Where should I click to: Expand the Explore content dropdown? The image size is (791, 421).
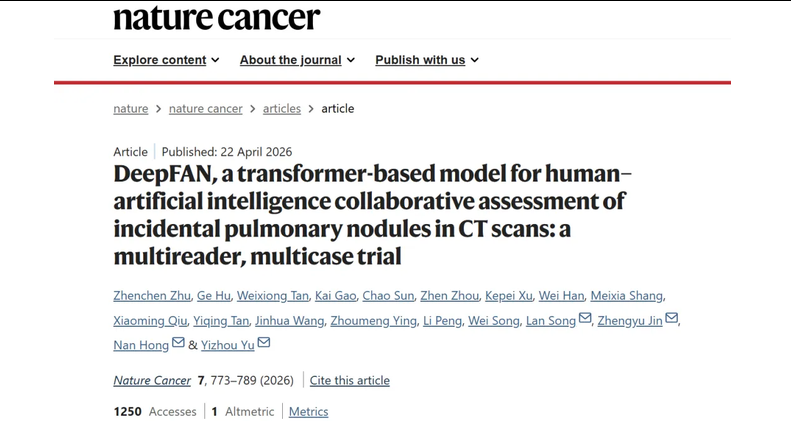166,60
